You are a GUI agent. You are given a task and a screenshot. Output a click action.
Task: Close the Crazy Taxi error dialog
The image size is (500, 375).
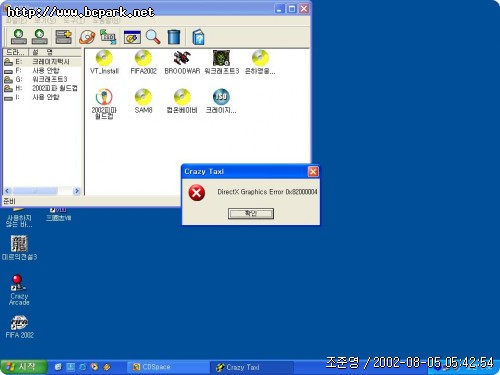[x=313, y=172]
